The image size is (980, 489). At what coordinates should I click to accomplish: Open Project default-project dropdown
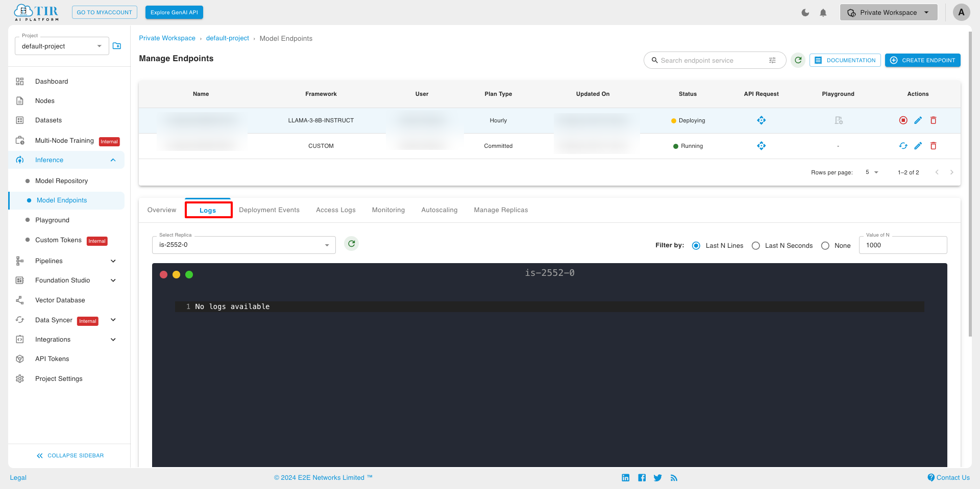[x=62, y=46]
